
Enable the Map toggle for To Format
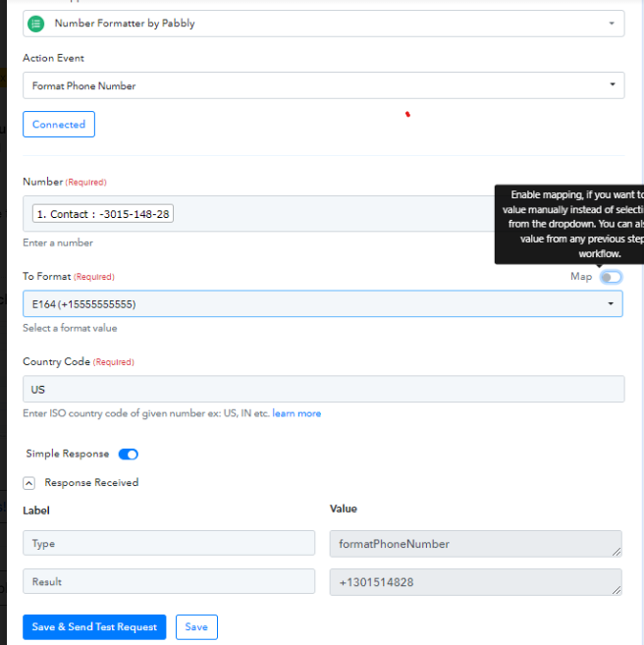[x=611, y=277]
